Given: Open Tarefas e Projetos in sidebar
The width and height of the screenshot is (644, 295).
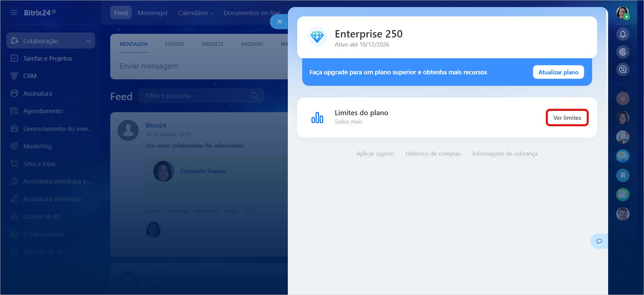Looking at the screenshot, I should click(47, 58).
